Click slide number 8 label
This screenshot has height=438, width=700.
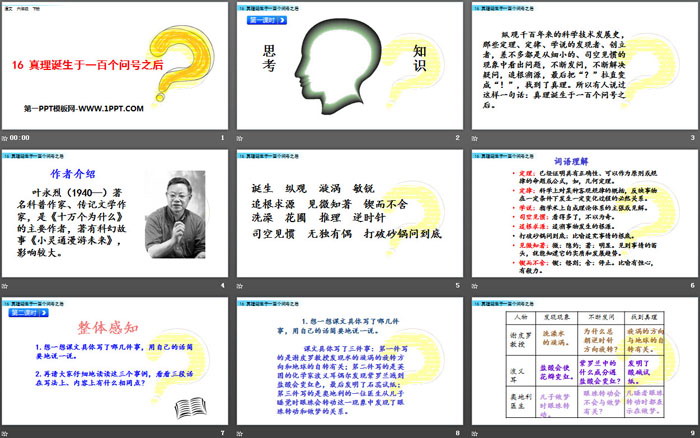click(x=457, y=433)
